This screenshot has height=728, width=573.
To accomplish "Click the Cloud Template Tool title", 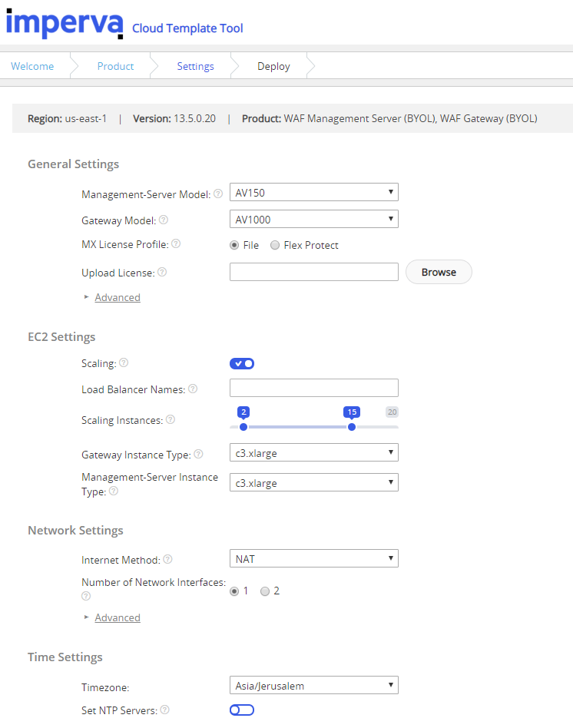I will point(187,28).
